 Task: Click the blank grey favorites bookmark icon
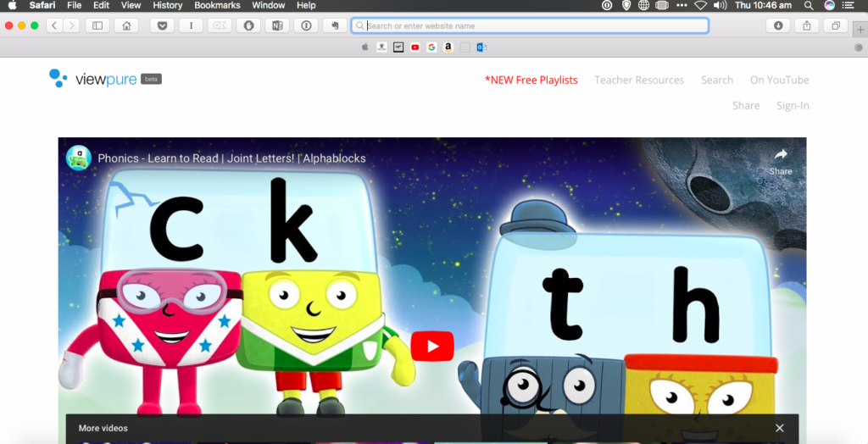click(x=465, y=47)
